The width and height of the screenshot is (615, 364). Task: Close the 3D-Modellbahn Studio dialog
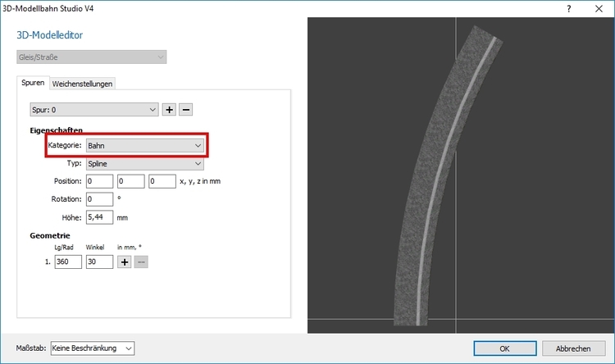point(599,9)
